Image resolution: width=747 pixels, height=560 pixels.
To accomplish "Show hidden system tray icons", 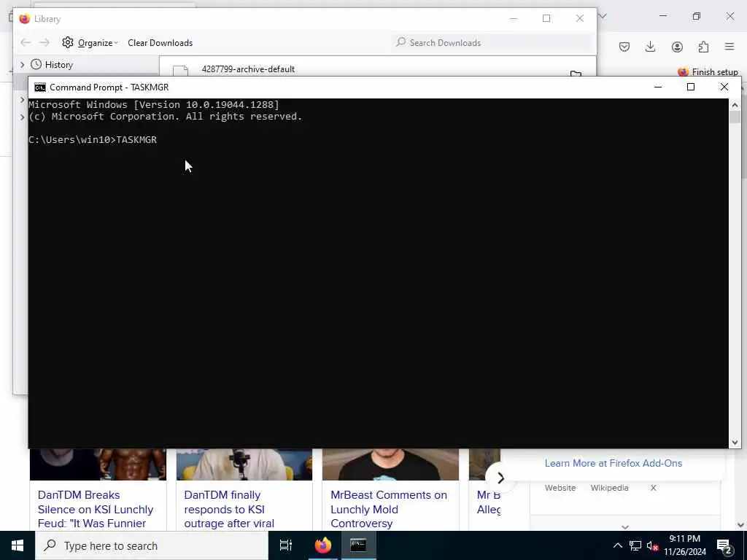I will pyautogui.click(x=617, y=545).
